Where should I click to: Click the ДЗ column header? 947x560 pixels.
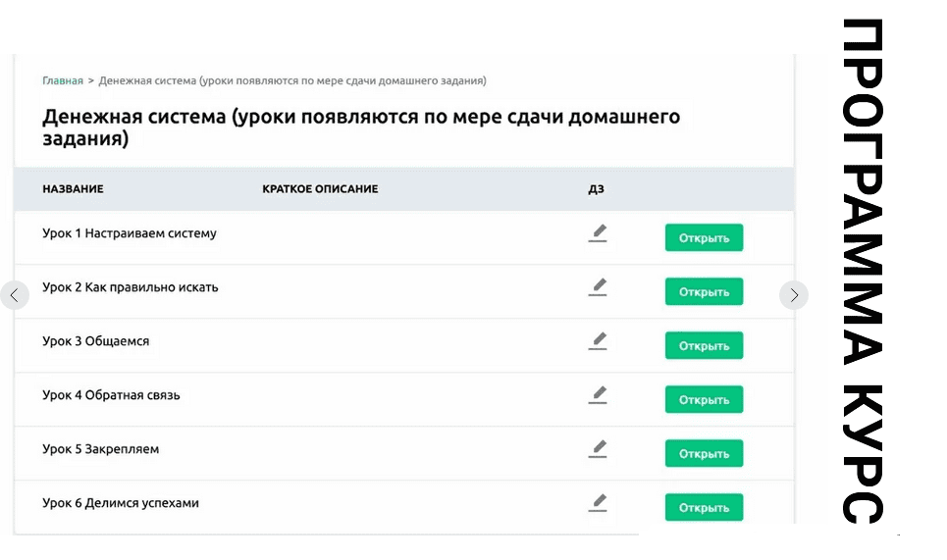click(596, 189)
